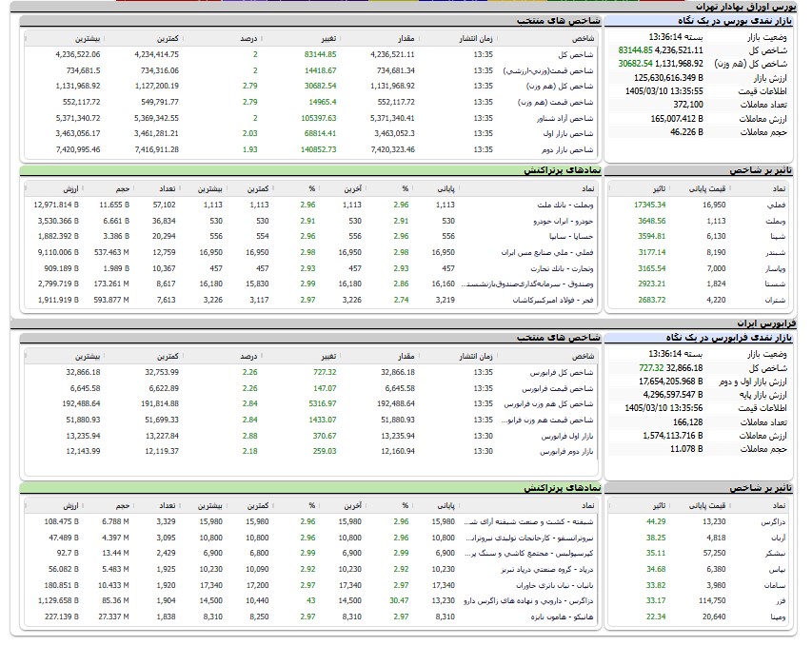
Task: Open وبملت - بانك ملت in top transactions
Action: tap(565, 205)
